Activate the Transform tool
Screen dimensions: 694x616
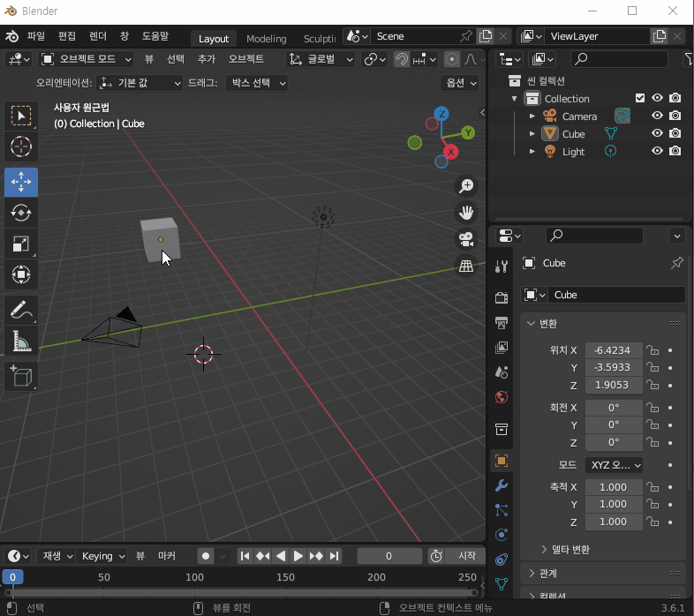(x=21, y=274)
